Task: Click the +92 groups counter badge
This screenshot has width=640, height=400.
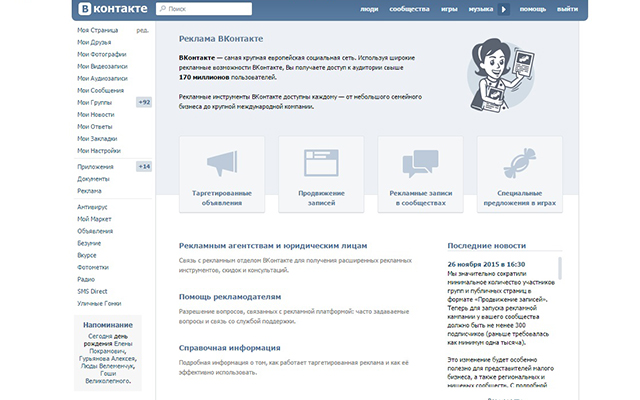Action: [144, 102]
